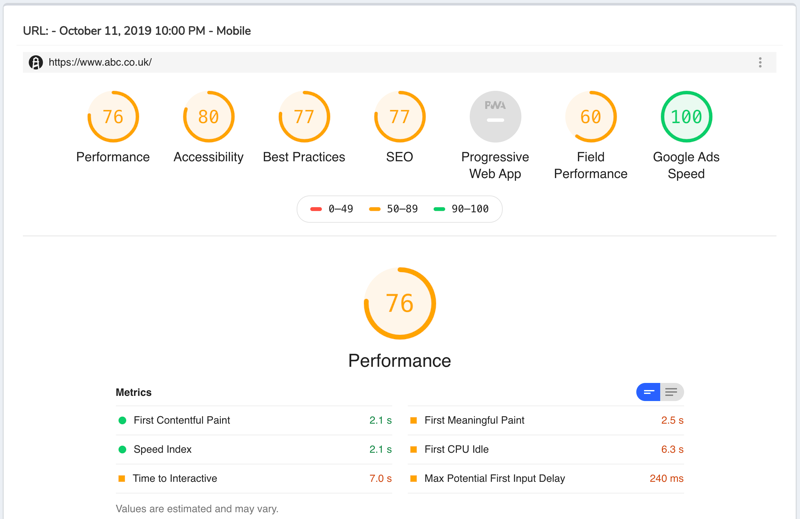Click the green dot beside Speed Index

click(122, 450)
